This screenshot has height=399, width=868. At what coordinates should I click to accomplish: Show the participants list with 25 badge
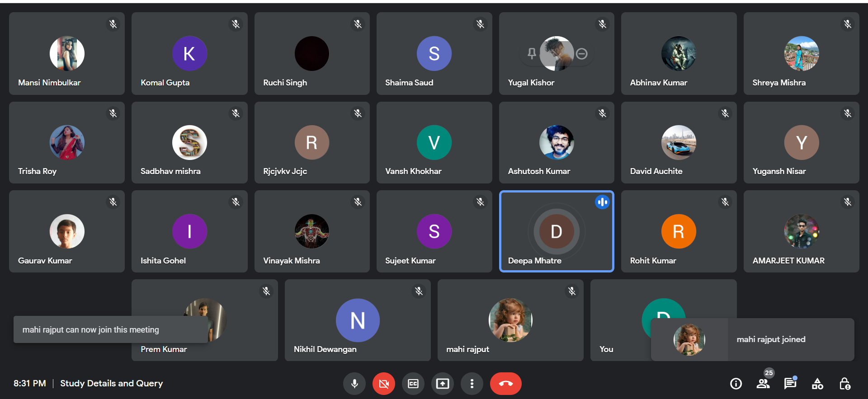(763, 384)
